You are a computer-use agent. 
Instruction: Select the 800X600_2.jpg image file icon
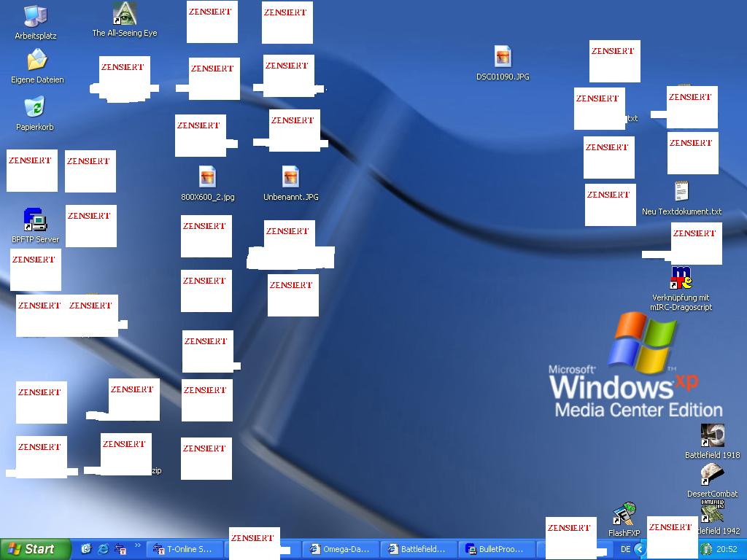(x=207, y=176)
